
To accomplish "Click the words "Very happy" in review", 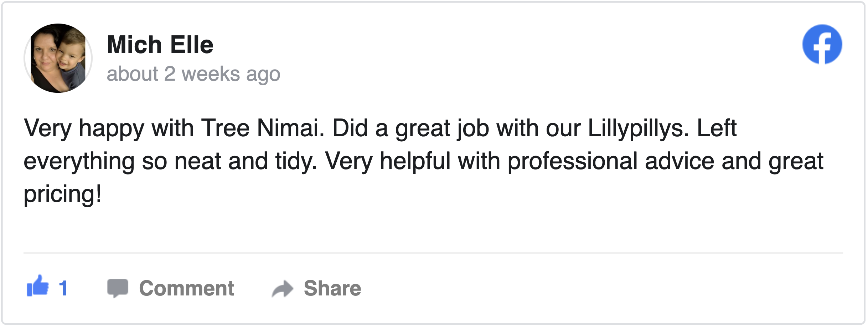I will [x=84, y=128].
